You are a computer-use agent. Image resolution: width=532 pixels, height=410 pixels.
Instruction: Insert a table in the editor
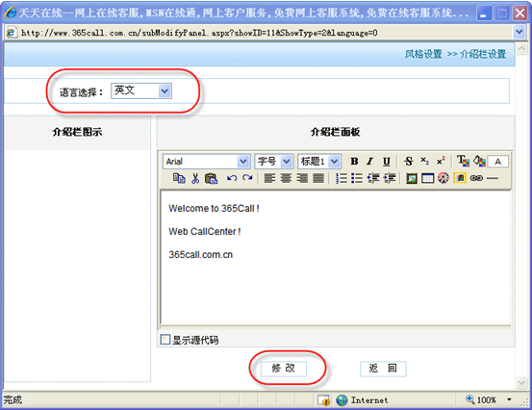427,178
